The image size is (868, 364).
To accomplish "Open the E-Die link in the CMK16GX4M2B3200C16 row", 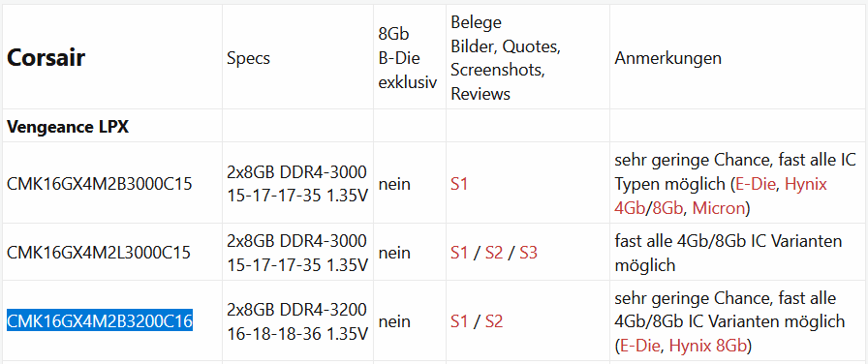I will click(x=640, y=346).
